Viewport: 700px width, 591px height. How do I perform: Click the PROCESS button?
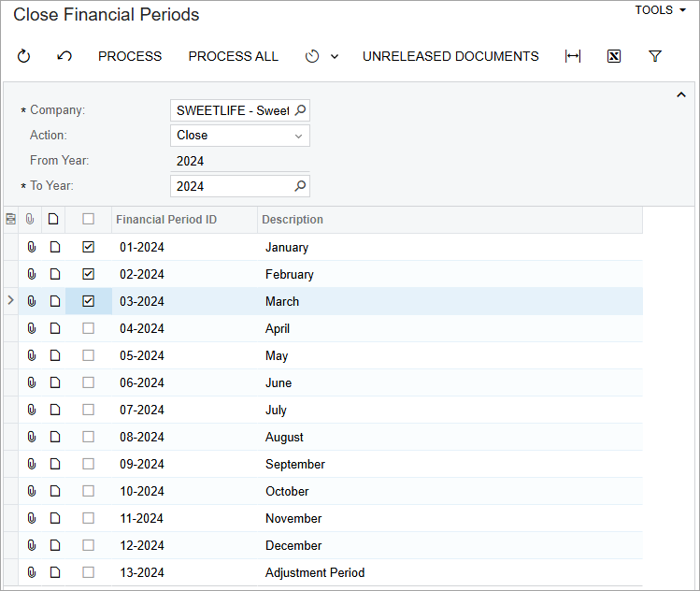click(x=130, y=56)
